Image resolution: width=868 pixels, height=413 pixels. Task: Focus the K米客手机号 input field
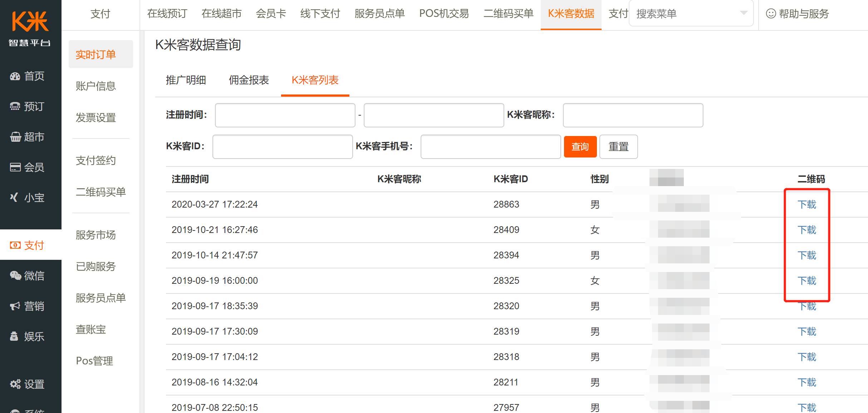coord(491,147)
